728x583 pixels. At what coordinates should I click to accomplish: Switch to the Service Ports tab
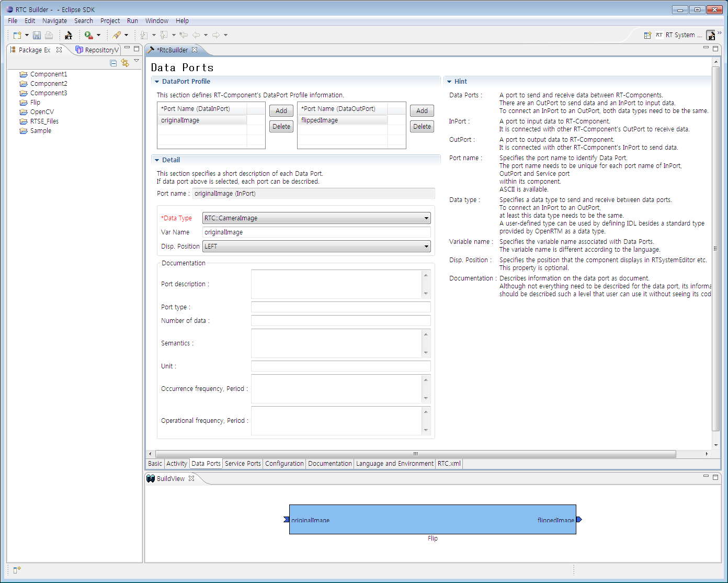coord(243,464)
